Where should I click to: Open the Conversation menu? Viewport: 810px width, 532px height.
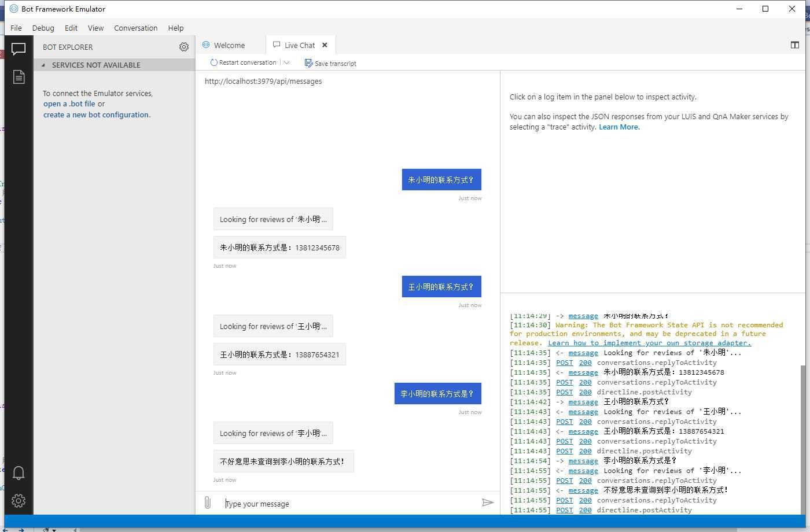point(135,28)
